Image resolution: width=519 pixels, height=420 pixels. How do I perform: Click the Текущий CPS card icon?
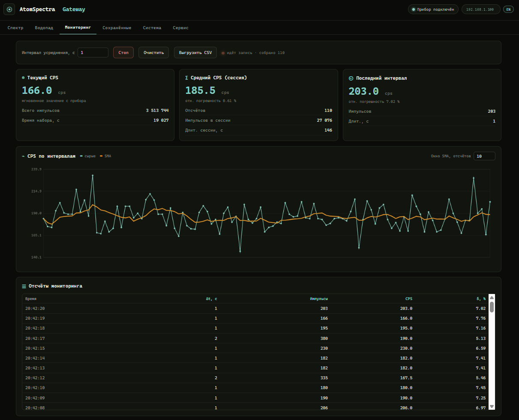click(23, 78)
